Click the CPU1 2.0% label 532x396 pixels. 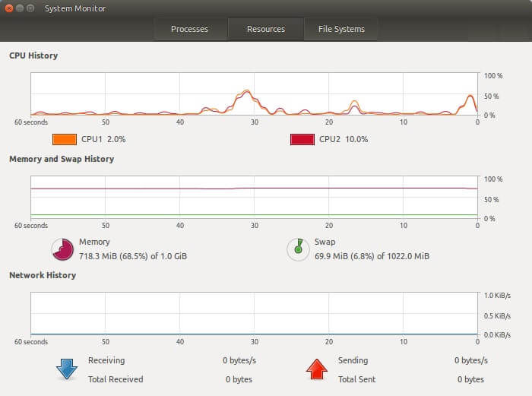pyautogui.click(x=103, y=139)
